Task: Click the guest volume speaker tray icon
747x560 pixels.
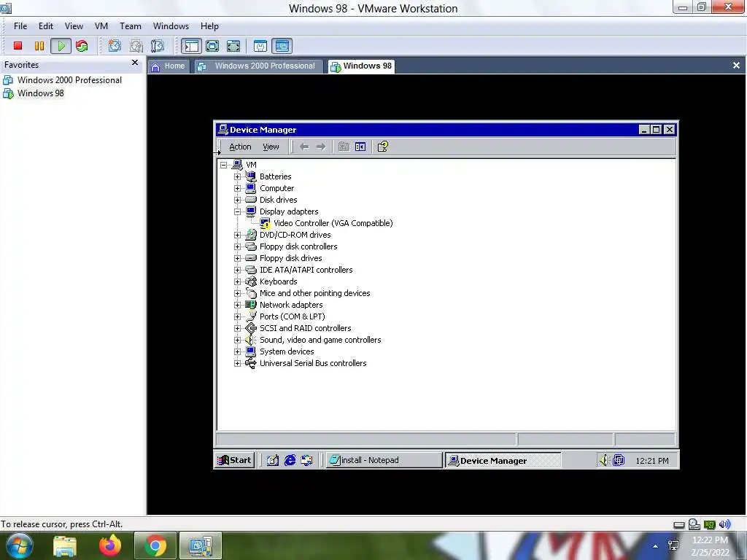Action: point(603,460)
